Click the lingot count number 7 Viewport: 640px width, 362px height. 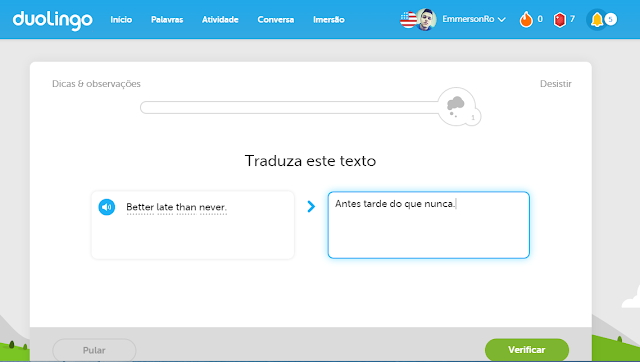click(572, 19)
